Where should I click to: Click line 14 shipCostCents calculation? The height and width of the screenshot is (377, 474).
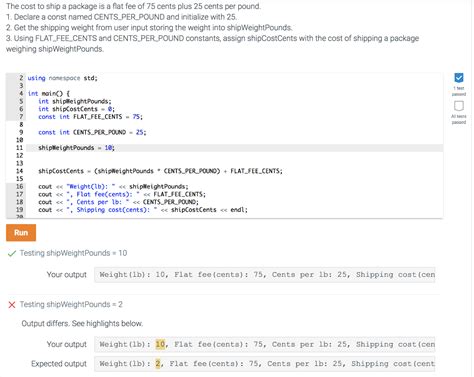[160, 171]
